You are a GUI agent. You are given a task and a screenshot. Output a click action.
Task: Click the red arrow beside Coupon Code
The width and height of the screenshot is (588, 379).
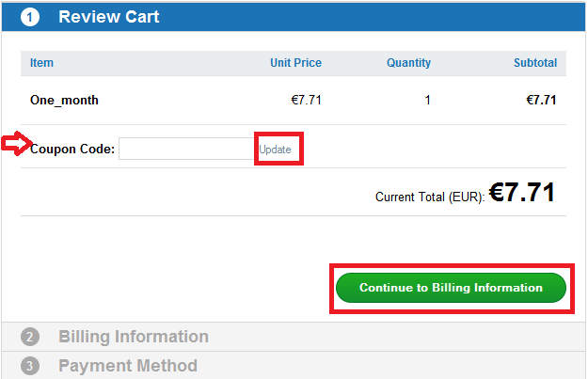15,144
